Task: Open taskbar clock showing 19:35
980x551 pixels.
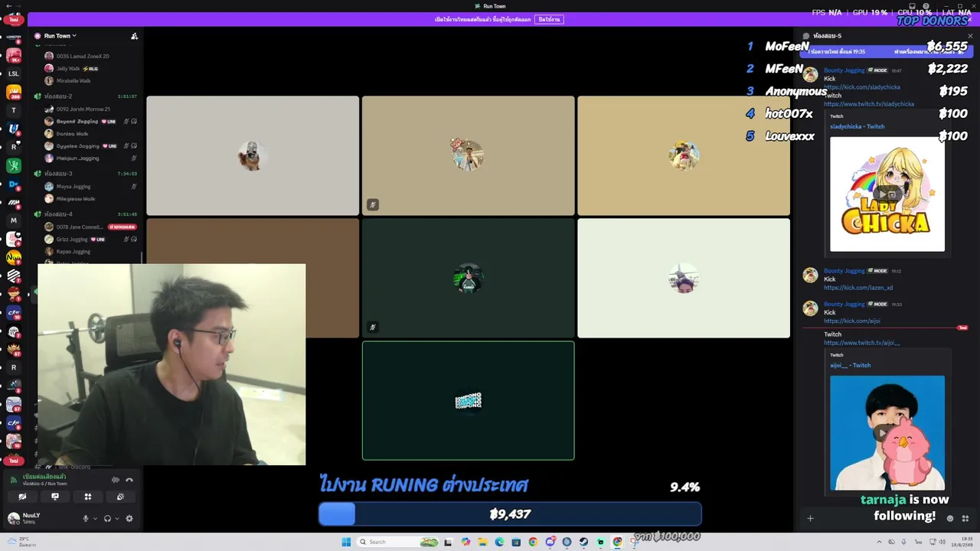Action: [x=962, y=542]
